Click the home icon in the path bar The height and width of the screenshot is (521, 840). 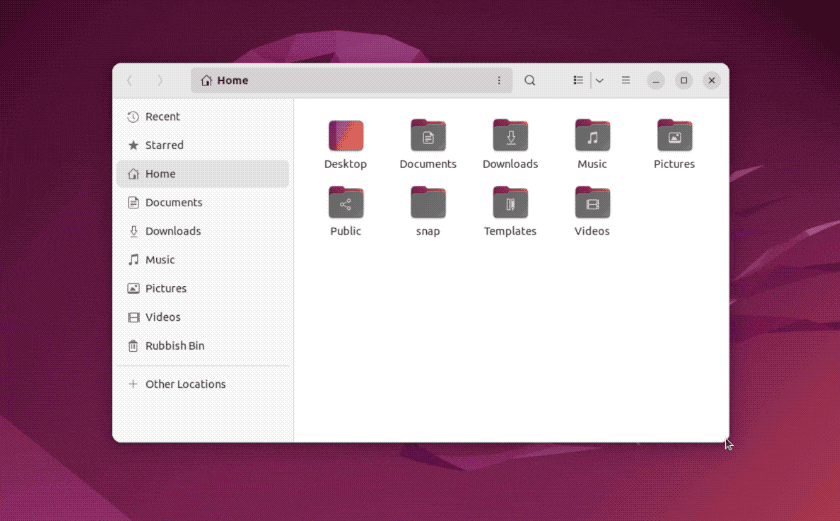click(206, 80)
